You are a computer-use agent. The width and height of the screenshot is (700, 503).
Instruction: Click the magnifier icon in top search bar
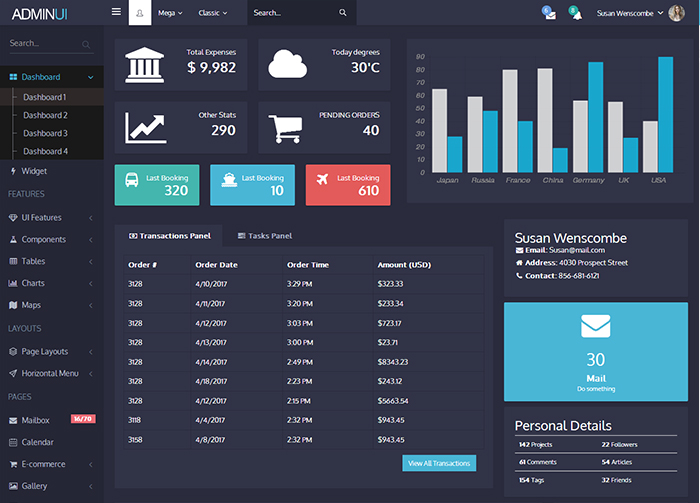343,13
